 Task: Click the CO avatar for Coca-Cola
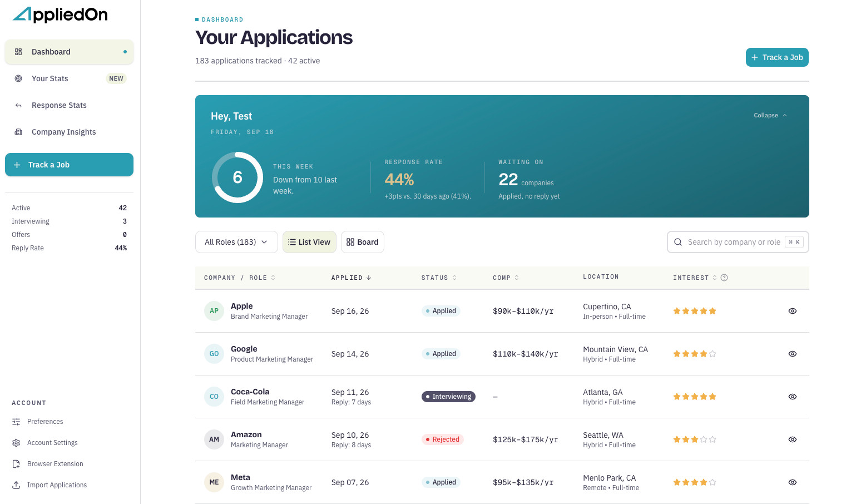pos(214,397)
